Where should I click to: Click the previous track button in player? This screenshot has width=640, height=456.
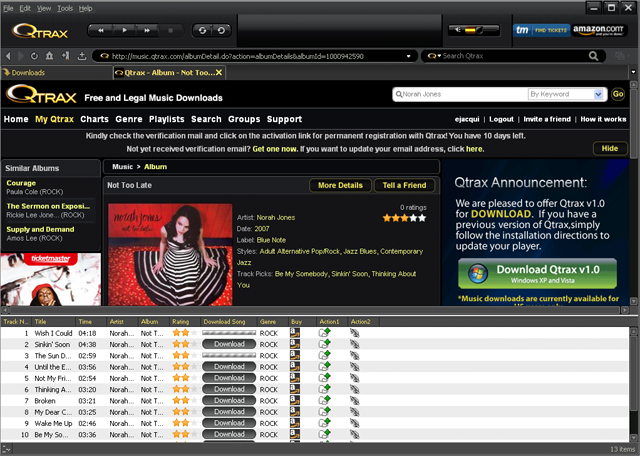coord(100,30)
